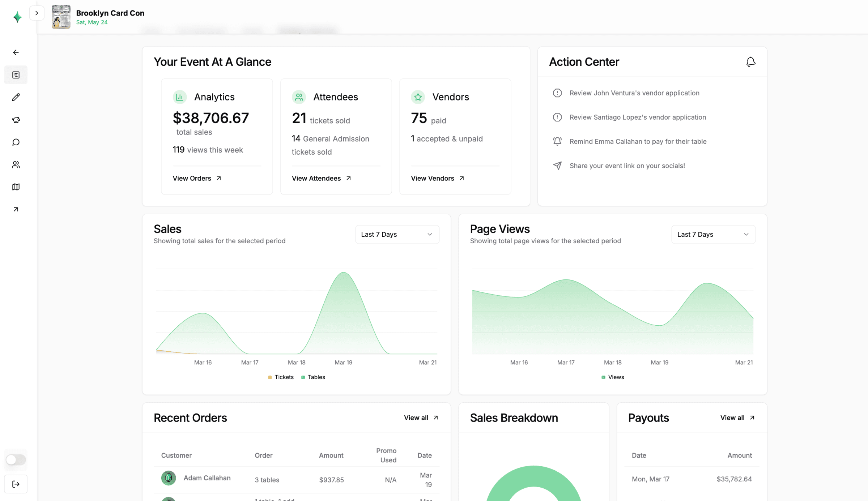Open the dashboard overview panel icon
The height and width of the screenshot is (501, 868).
click(x=16, y=74)
